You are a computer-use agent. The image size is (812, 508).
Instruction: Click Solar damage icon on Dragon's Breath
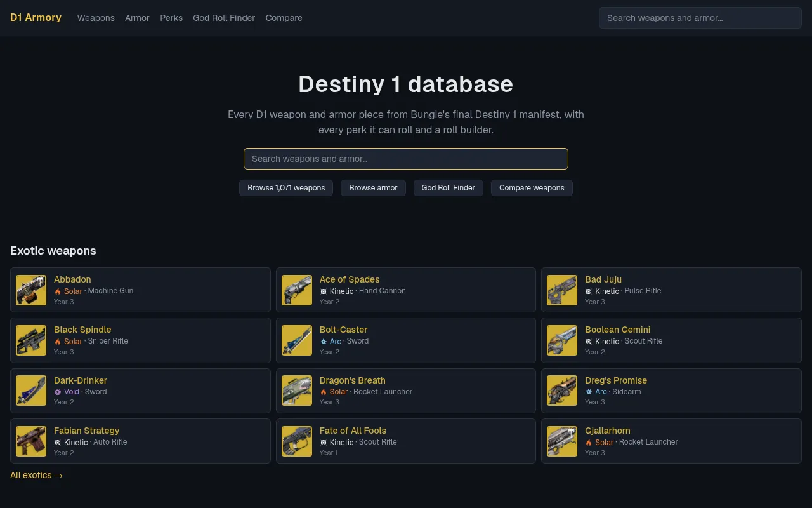pos(324,392)
